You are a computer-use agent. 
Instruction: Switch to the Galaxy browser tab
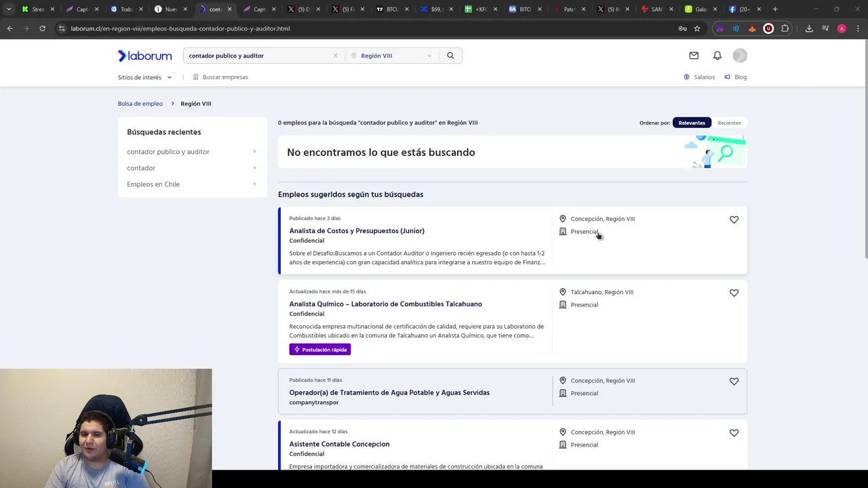click(701, 9)
